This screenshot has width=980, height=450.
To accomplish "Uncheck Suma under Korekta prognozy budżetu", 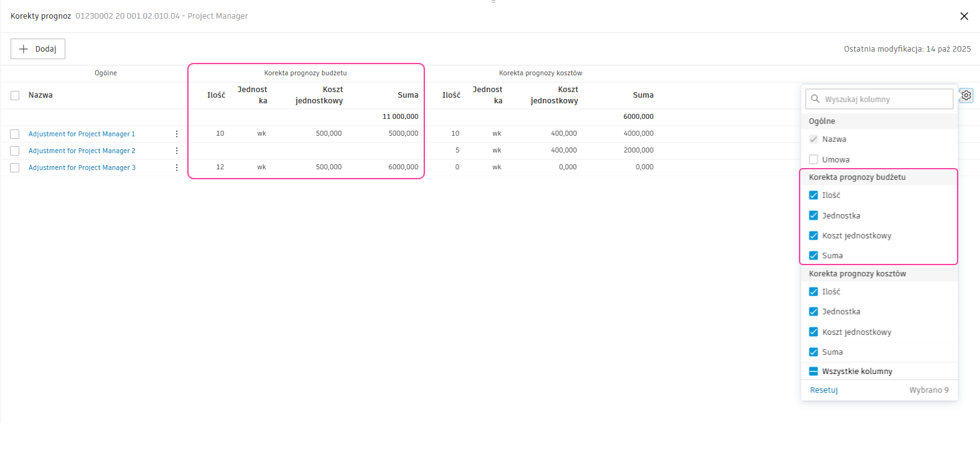I will coord(813,256).
